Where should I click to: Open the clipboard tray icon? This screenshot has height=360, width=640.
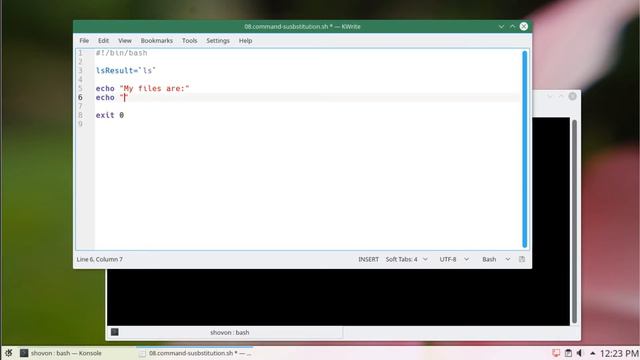click(568, 353)
